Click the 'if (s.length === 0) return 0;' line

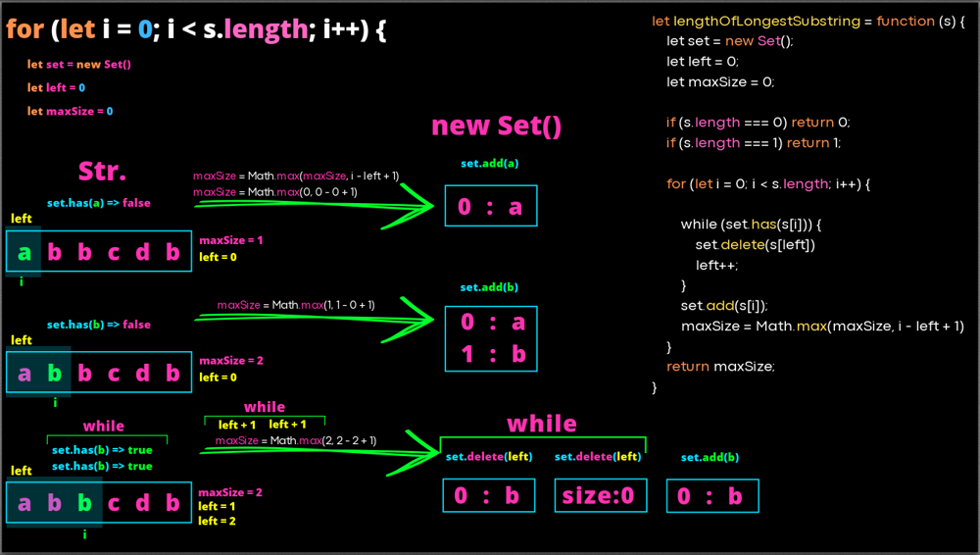(758, 123)
